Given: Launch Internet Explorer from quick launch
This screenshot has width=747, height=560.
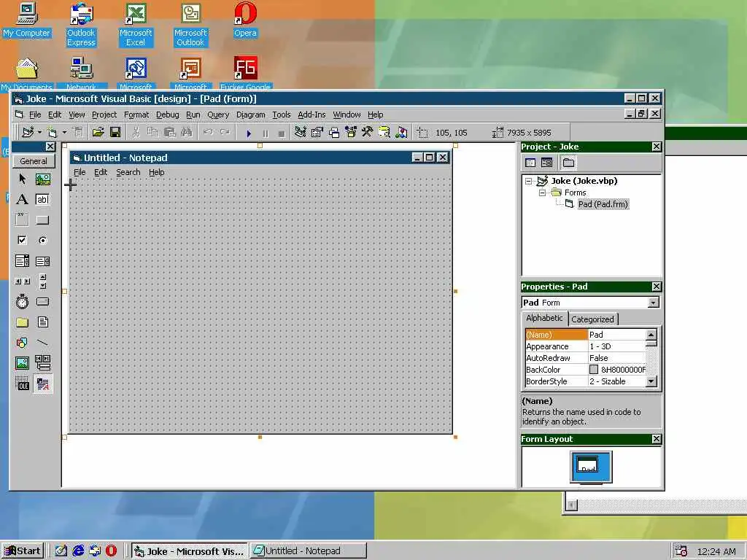Looking at the screenshot, I should tap(78, 551).
